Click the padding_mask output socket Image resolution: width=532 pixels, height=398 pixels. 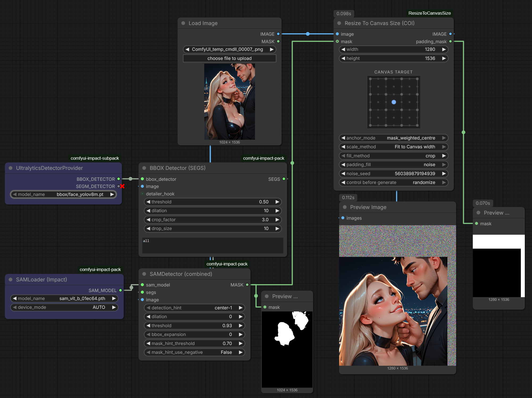(x=450, y=41)
